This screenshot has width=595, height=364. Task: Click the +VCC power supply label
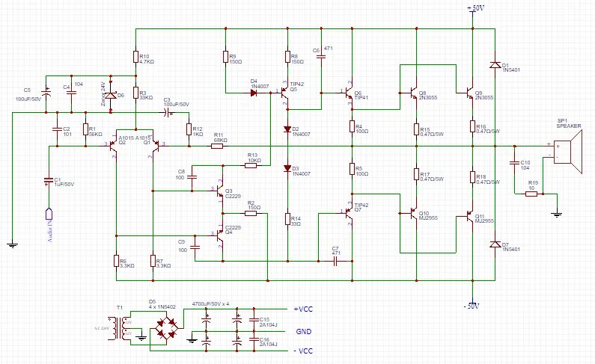[x=303, y=309]
